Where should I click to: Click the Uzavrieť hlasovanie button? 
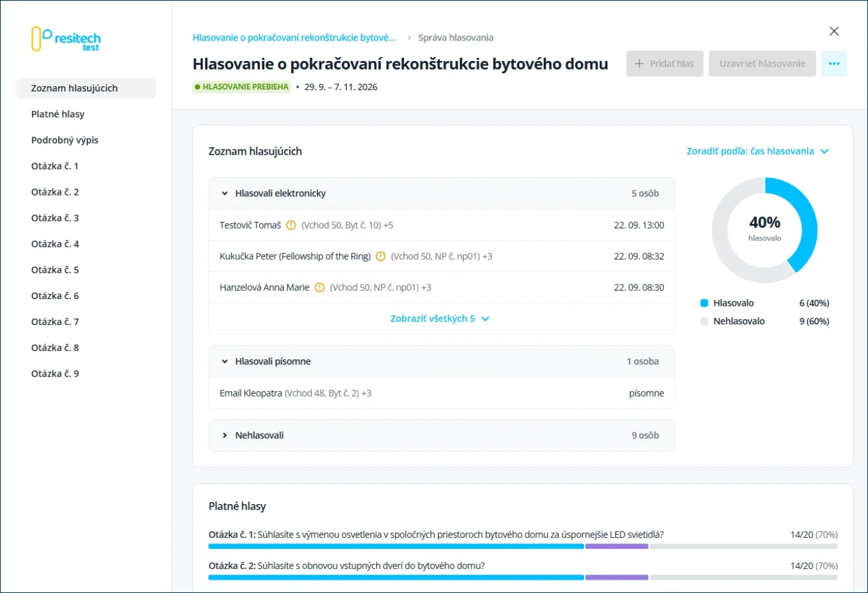[x=763, y=63]
